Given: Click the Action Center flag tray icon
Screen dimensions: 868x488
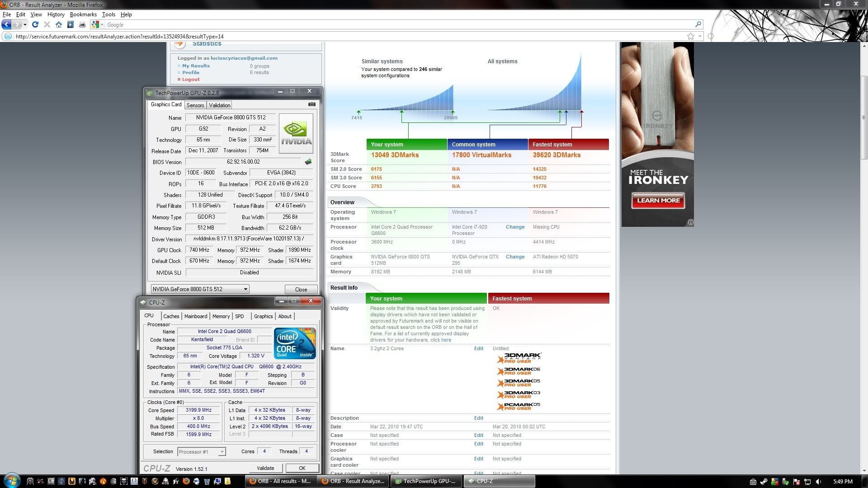Looking at the screenshot, I should [x=796, y=482].
